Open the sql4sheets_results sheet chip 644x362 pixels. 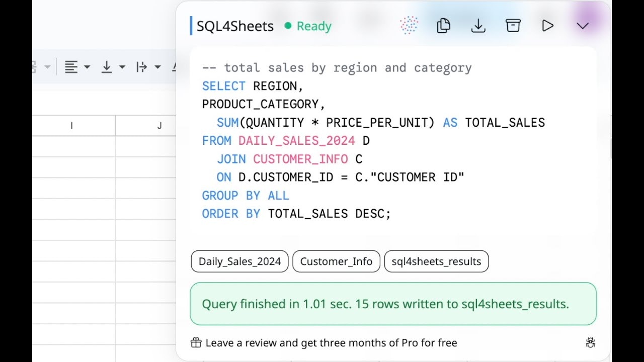(x=436, y=261)
